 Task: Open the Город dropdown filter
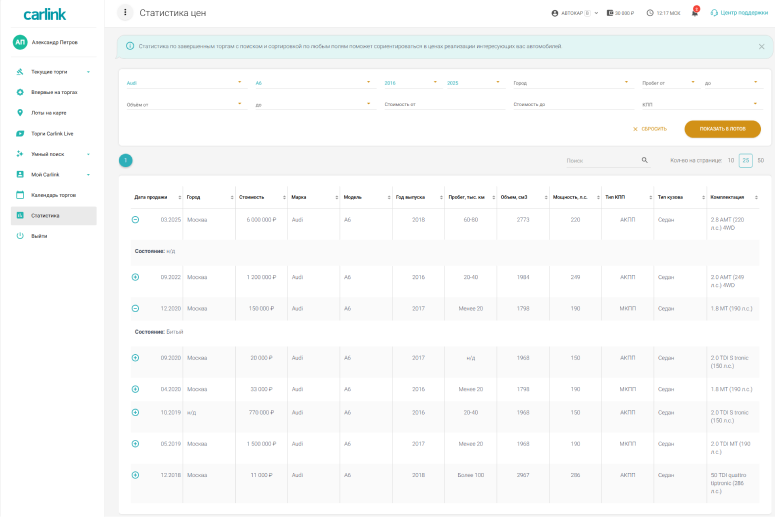tap(569, 83)
